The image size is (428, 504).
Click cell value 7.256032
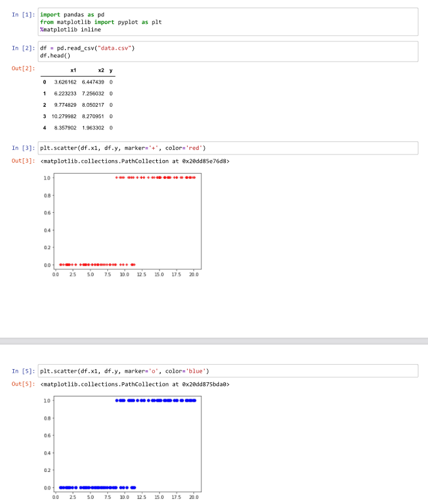(x=93, y=94)
